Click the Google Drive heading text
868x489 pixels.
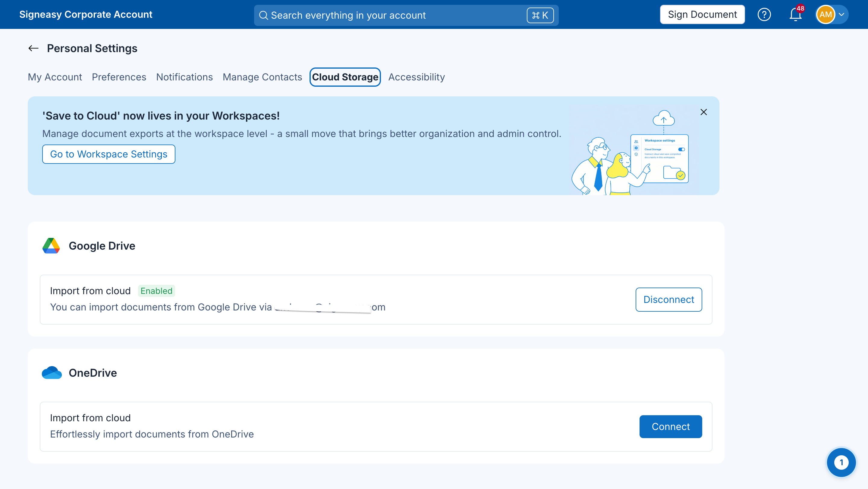point(102,246)
